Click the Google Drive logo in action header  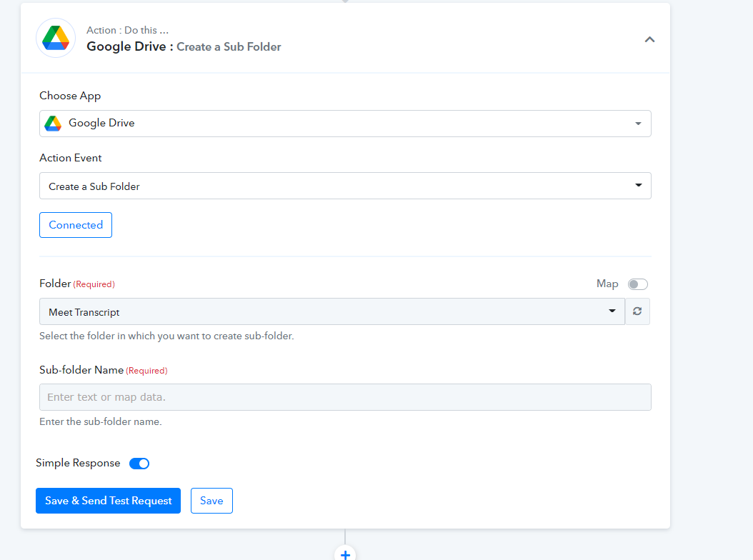coord(56,38)
